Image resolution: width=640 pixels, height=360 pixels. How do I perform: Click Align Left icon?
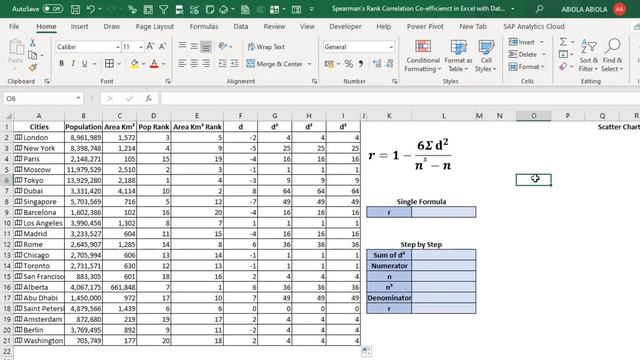coord(182,64)
